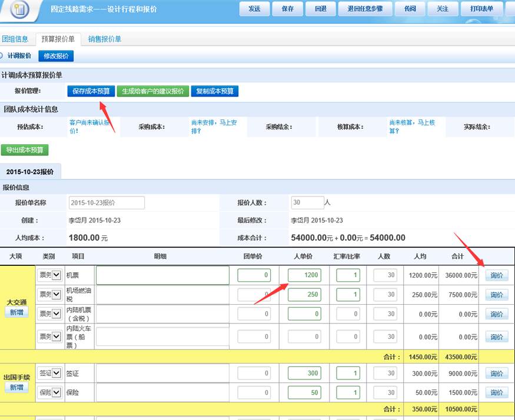Click the 汇率 field for 机票 row

coord(348,275)
